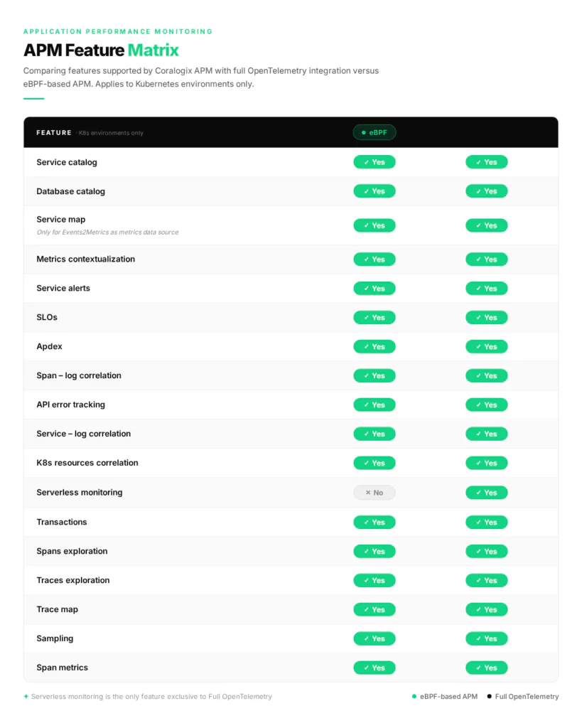Click right-column Yes badge for Span metrics

(x=487, y=668)
